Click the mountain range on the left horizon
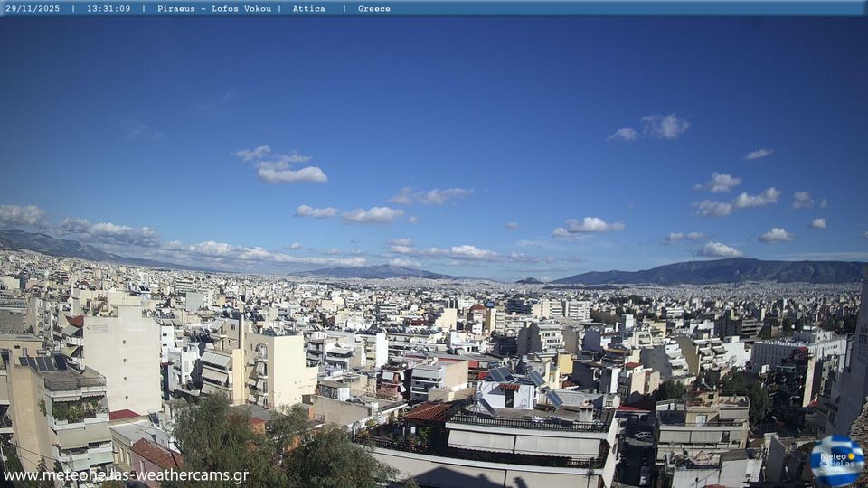The height and width of the screenshot is (488, 868). 45,244
